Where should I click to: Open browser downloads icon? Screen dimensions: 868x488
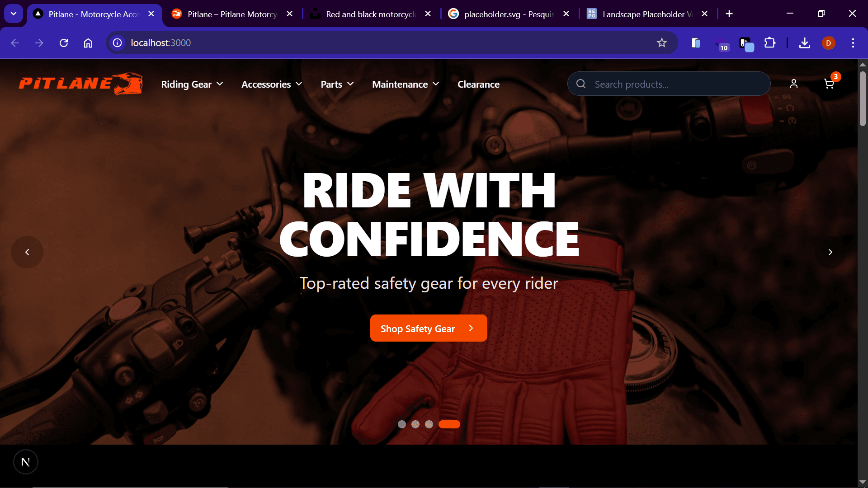(804, 43)
